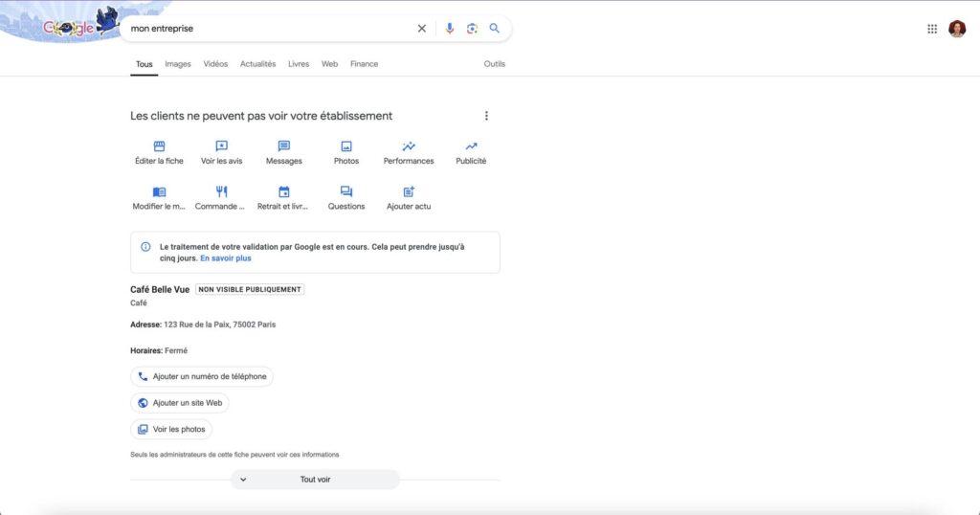Follow the En savoir plus link

tap(226, 258)
